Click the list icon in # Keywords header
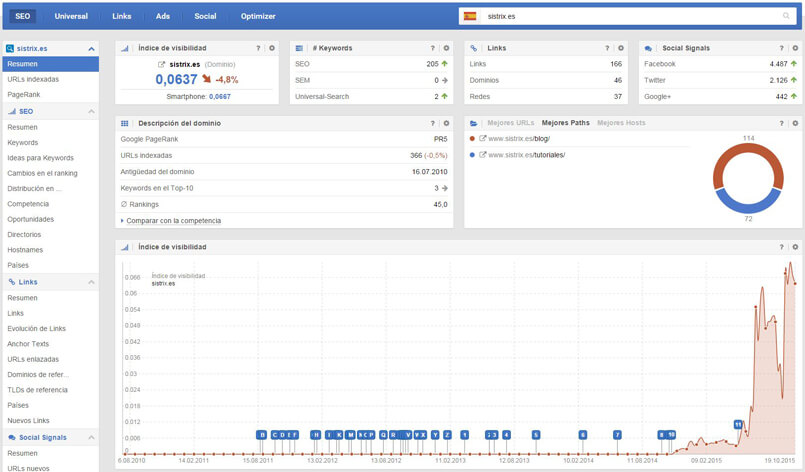 click(x=299, y=48)
